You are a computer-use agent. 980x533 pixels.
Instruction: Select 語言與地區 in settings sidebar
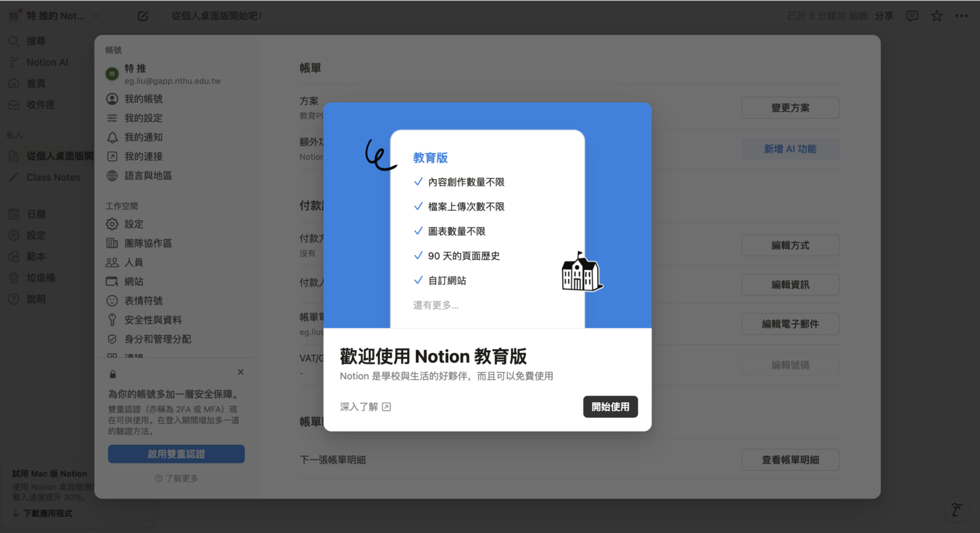tap(147, 176)
